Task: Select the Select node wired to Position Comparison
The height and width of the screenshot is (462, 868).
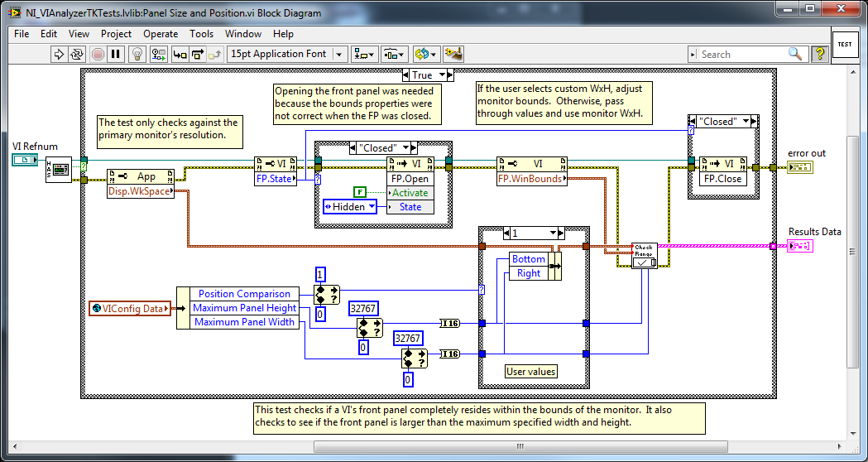Action: point(327,296)
